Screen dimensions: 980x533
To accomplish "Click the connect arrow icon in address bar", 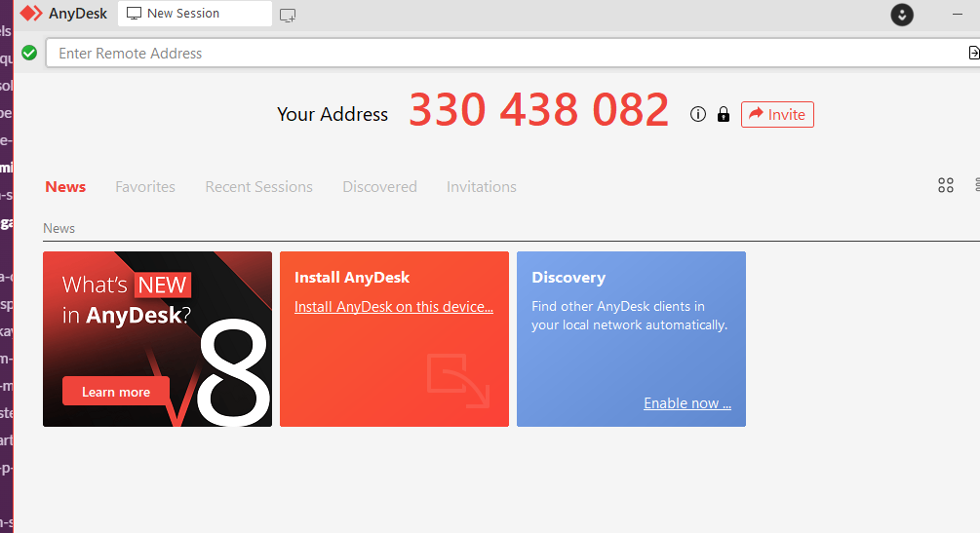I will [974, 54].
